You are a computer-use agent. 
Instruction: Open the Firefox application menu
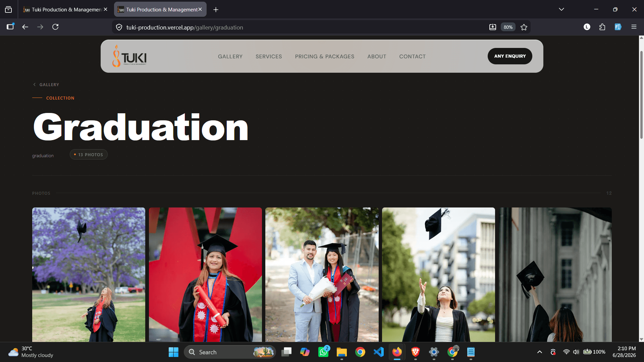coord(634,27)
